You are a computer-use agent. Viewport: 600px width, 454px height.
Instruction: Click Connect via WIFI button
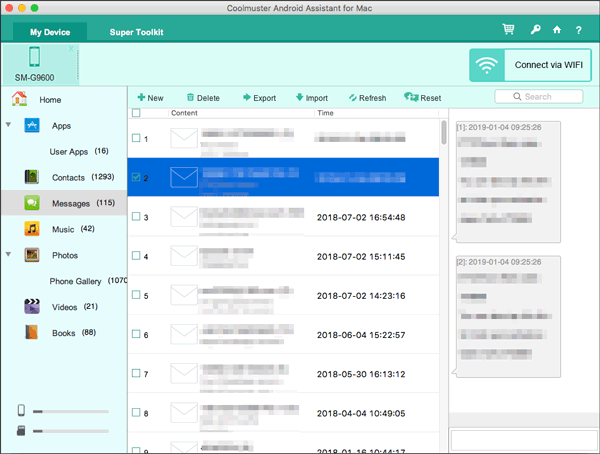point(530,65)
